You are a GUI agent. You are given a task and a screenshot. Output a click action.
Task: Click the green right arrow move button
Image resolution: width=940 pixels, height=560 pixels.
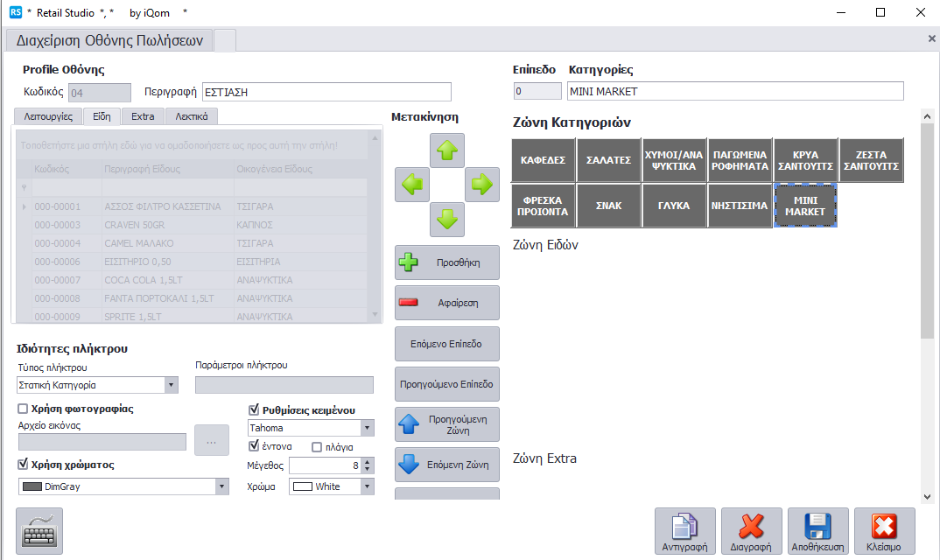click(481, 185)
